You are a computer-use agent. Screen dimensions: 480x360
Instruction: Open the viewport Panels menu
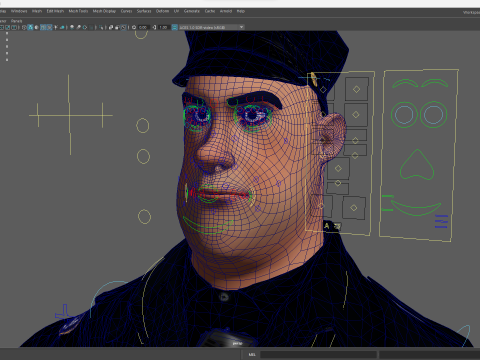coord(16,21)
